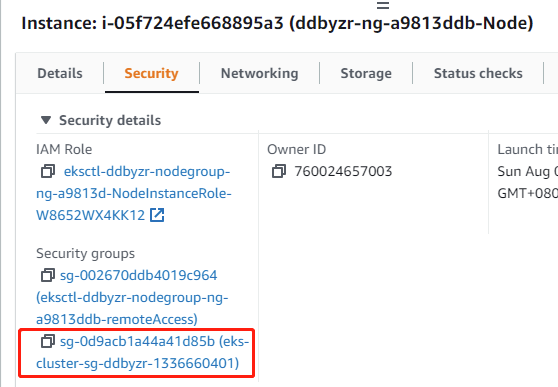View the Status checks tab
This screenshot has height=387, width=558.
(x=478, y=73)
